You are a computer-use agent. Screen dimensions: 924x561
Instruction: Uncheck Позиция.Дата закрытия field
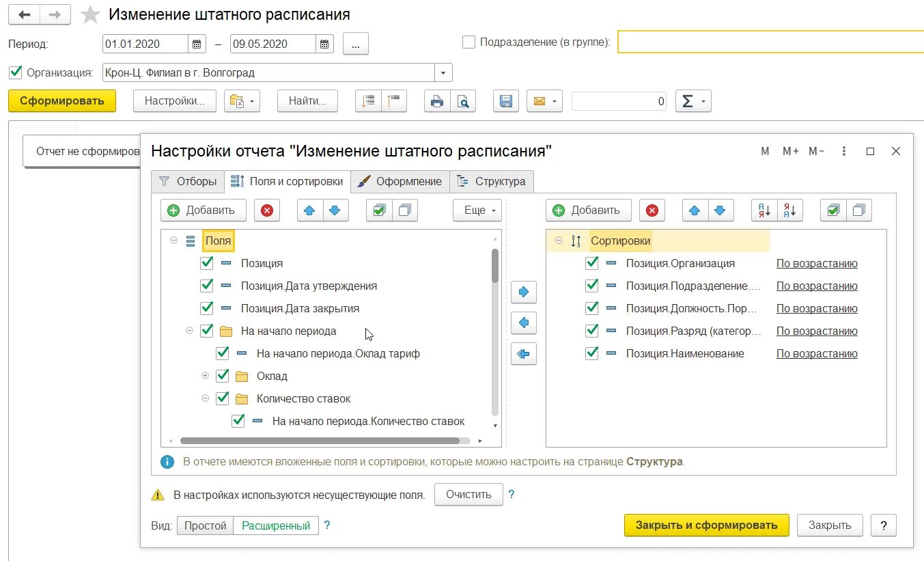pyautogui.click(x=207, y=308)
